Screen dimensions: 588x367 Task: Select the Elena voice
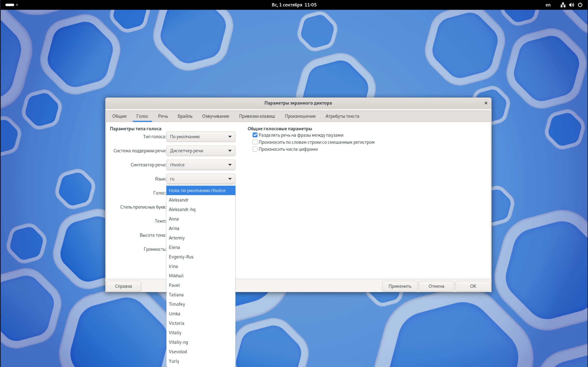tap(201, 247)
